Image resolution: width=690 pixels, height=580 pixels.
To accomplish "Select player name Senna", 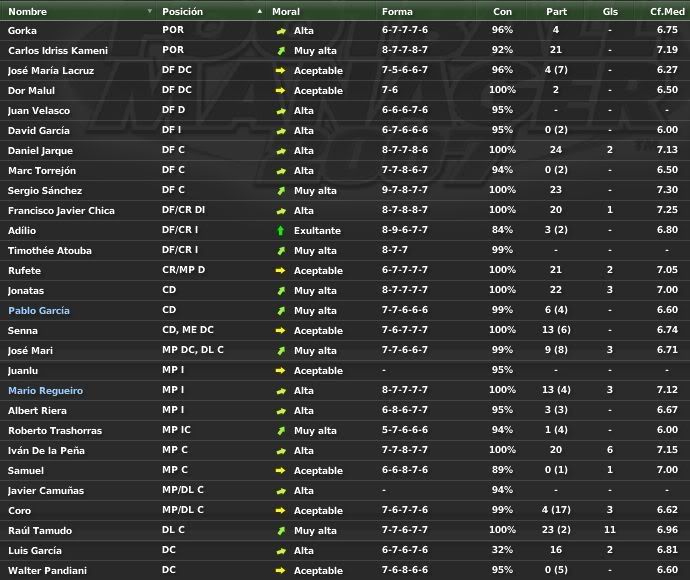I will pyautogui.click(x=22, y=330).
